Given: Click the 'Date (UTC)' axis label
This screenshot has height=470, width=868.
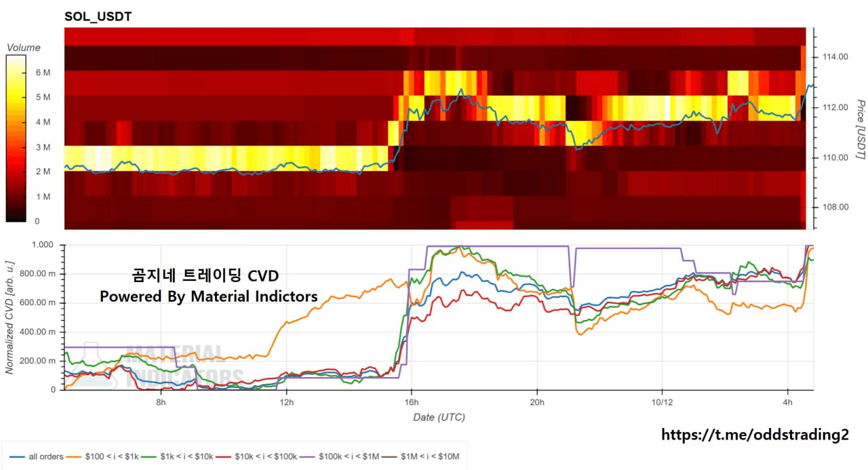Looking at the screenshot, I should [x=439, y=417].
